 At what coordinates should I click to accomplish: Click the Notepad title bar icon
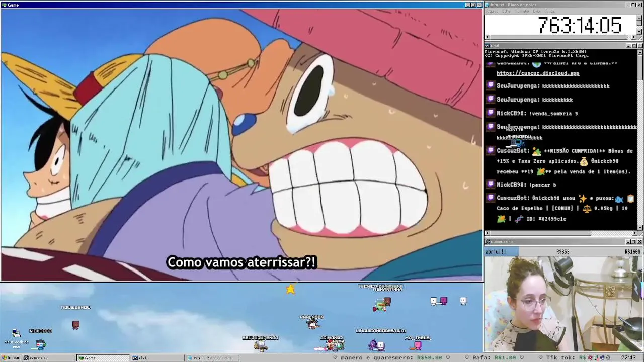click(x=488, y=5)
